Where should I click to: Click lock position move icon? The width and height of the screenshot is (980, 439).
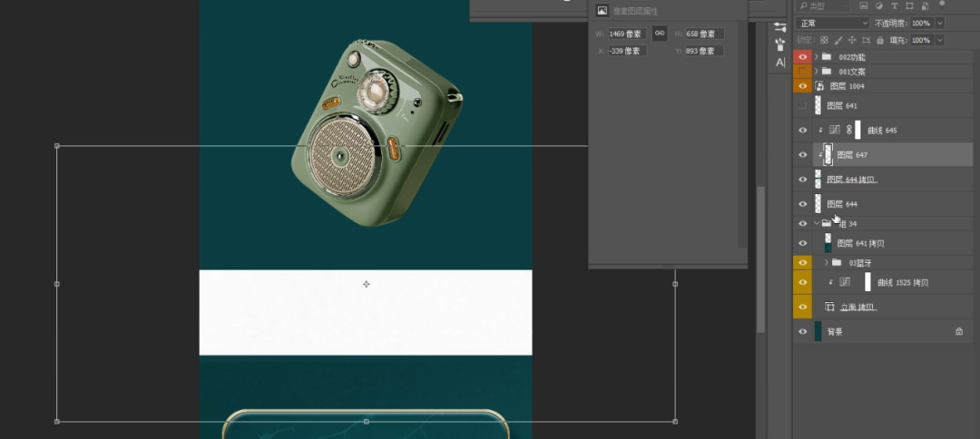(852, 40)
